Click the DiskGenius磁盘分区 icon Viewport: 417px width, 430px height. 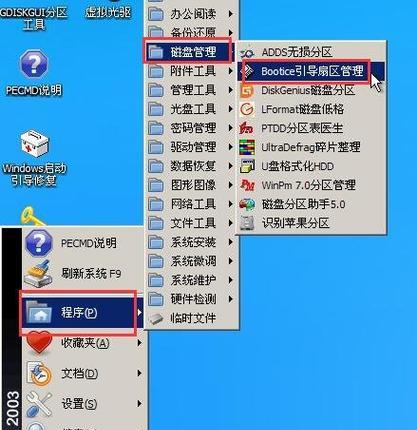click(247, 90)
